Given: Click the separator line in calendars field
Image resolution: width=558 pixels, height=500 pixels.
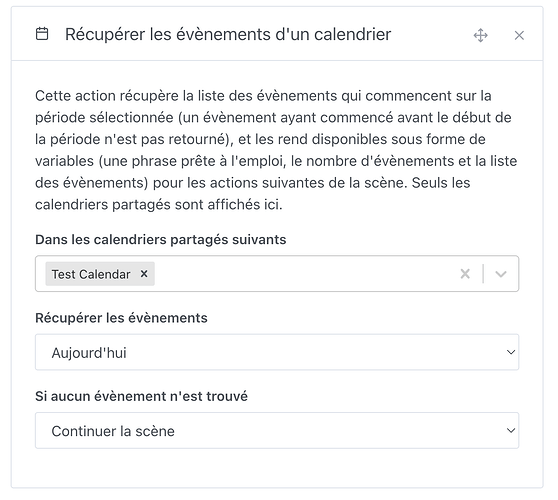Looking at the screenshot, I should click(x=483, y=274).
